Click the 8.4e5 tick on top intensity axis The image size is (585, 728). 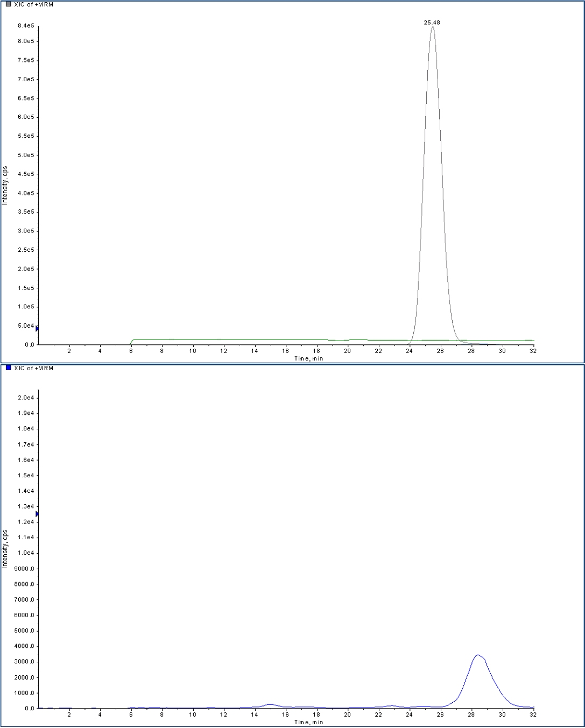pos(25,26)
